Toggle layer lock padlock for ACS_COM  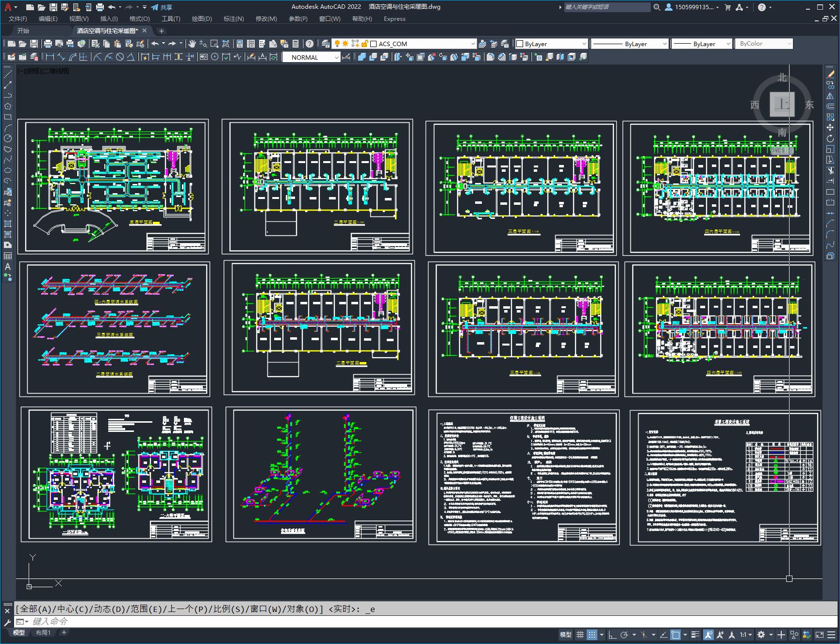[x=364, y=44]
